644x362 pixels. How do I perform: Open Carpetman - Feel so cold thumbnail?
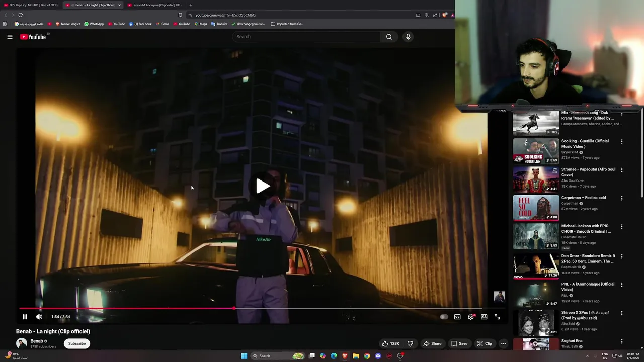coord(536,208)
